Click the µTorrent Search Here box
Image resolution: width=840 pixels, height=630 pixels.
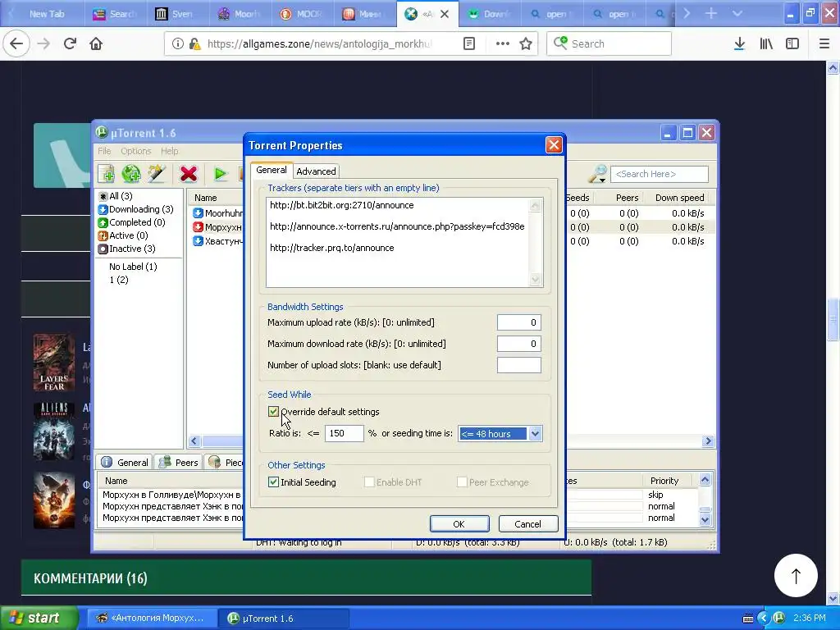(x=659, y=174)
